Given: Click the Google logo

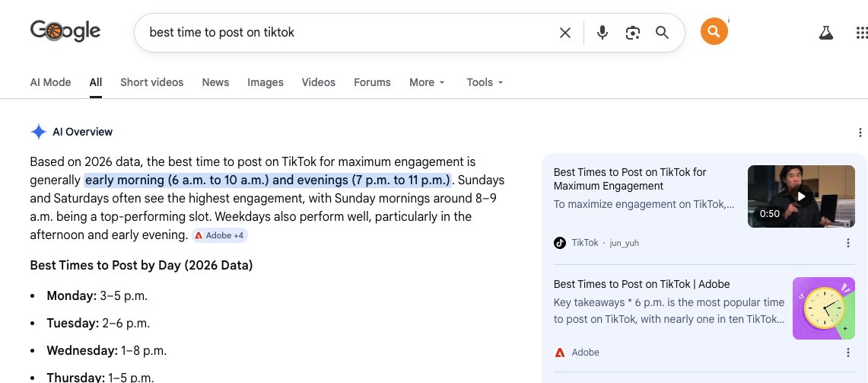Looking at the screenshot, I should pos(65,31).
